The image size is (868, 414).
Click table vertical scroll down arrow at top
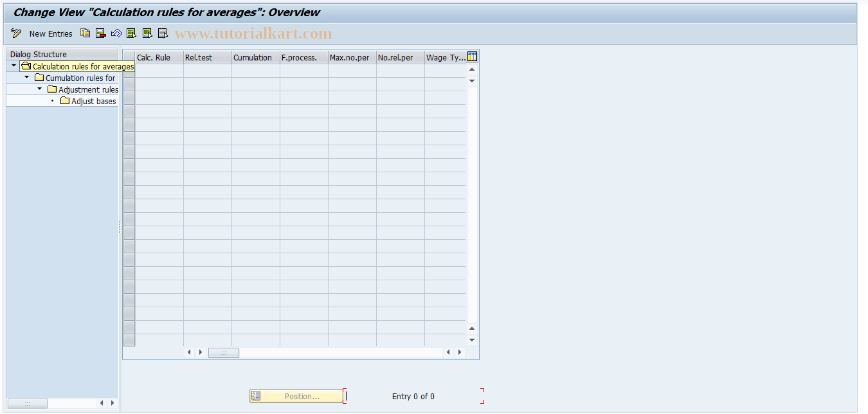(472, 80)
